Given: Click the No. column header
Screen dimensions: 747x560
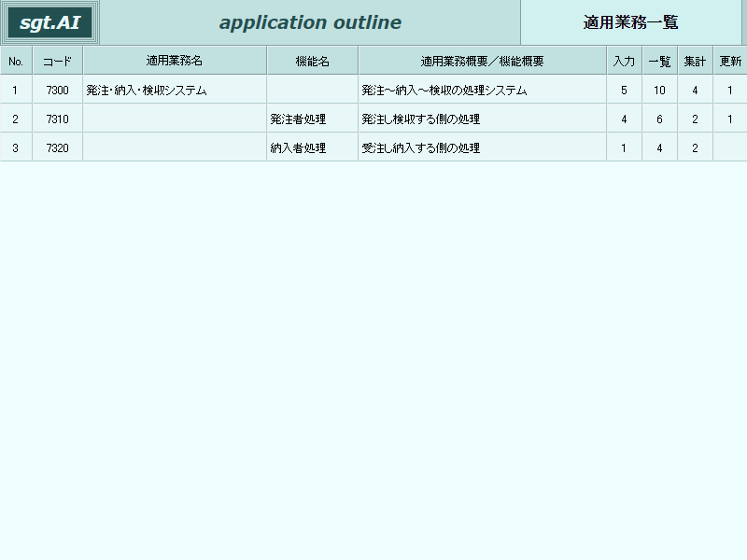Looking at the screenshot, I should click(x=16, y=61).
